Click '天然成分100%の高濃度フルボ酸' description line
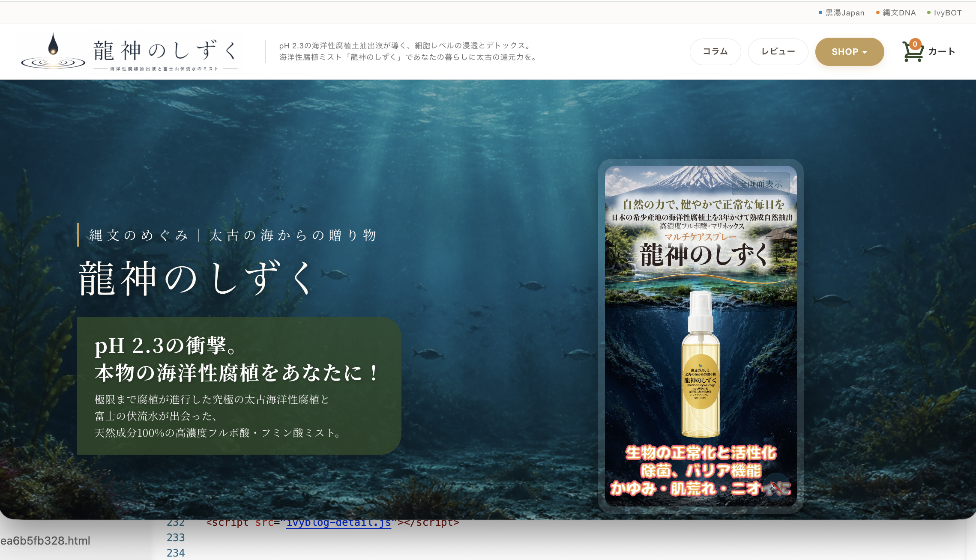The image size is (976, 560). (219, 433)
